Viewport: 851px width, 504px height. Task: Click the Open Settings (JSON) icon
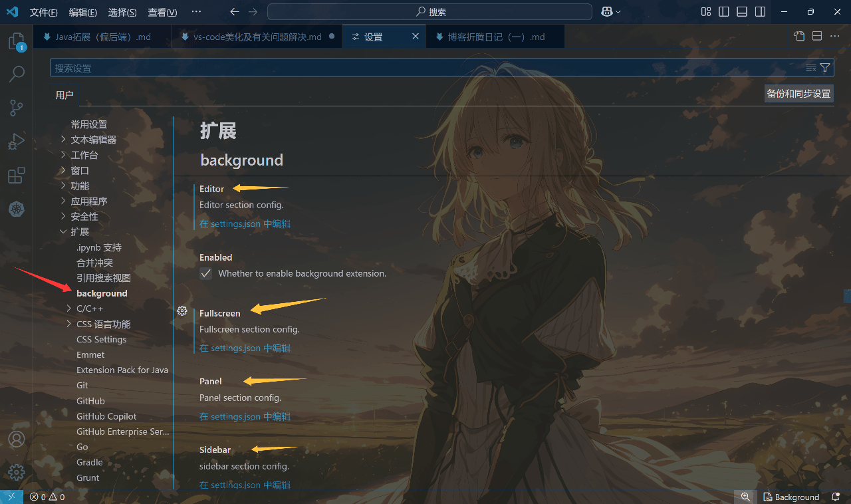(x=799, y=37)
